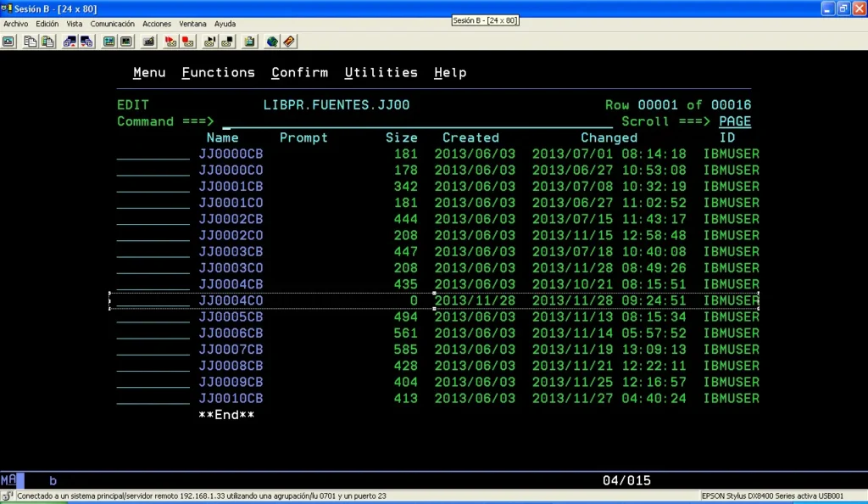Click the Command input line
This screenshot has width=868, height=504.
[x=417, y=121]
